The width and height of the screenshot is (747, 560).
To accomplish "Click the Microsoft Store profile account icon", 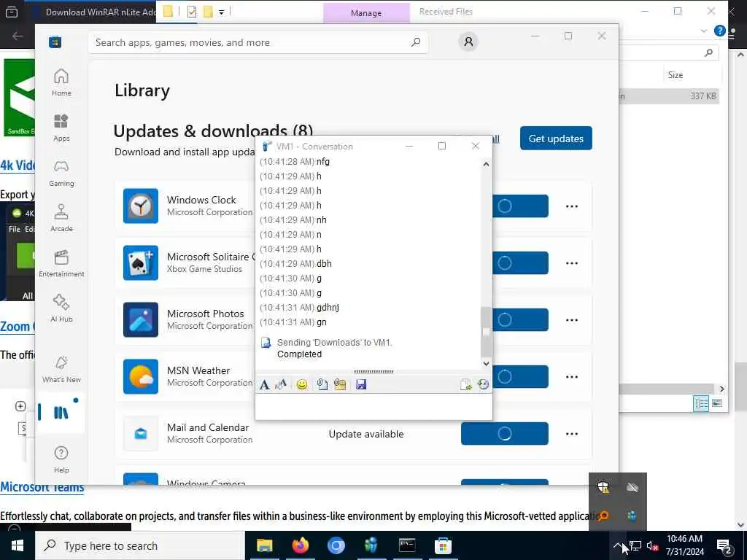I will (x=468, y=42).
